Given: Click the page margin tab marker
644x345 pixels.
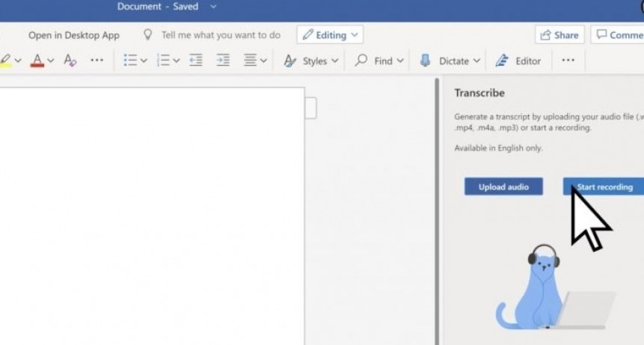Looking at the screenshot, I should [311, 108].
